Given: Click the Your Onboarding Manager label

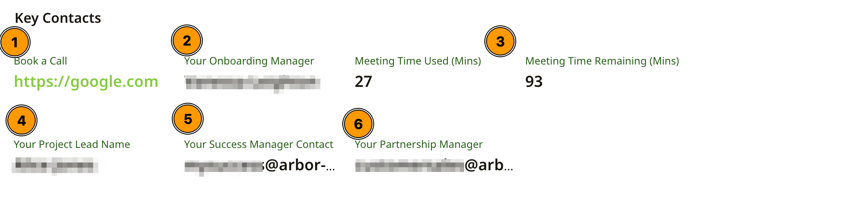Looking at the screenshot, I should click(x=249, y=61).
